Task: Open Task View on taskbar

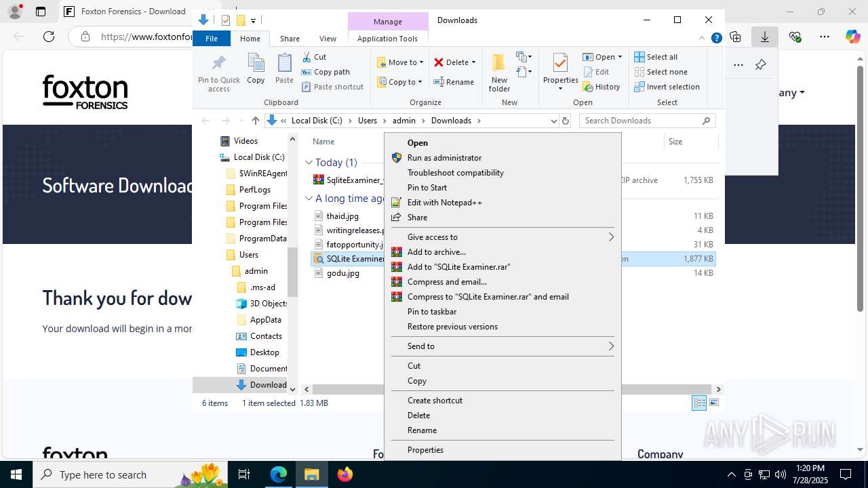Action: click(245, 474)
